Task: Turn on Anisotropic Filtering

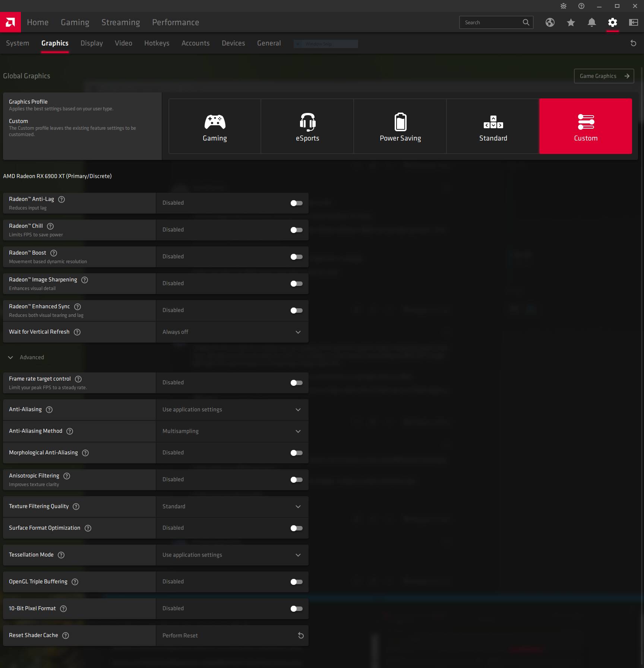Action: point(297,480)
